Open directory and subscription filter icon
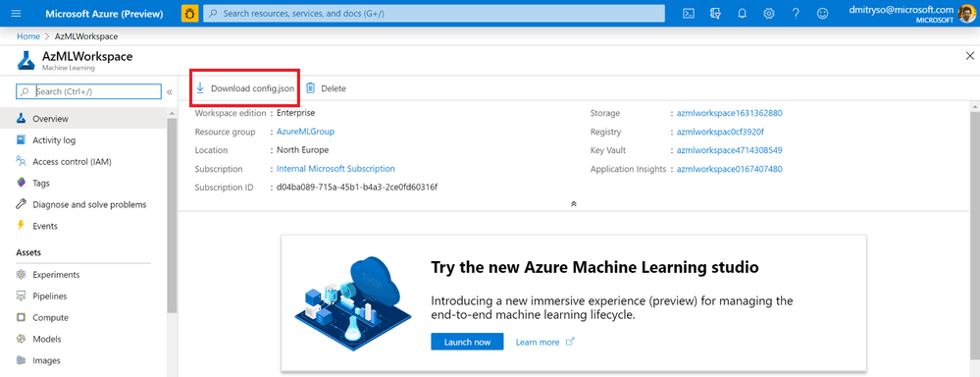The width and height of the screenshot is (980, 377). [715, 13]
